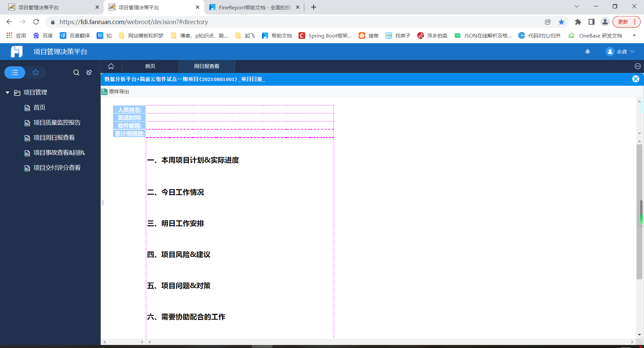Viewport: 644px width, 348px height.
Task: Click heading 二、今日工作情况
Action: [x=176, y=192]
